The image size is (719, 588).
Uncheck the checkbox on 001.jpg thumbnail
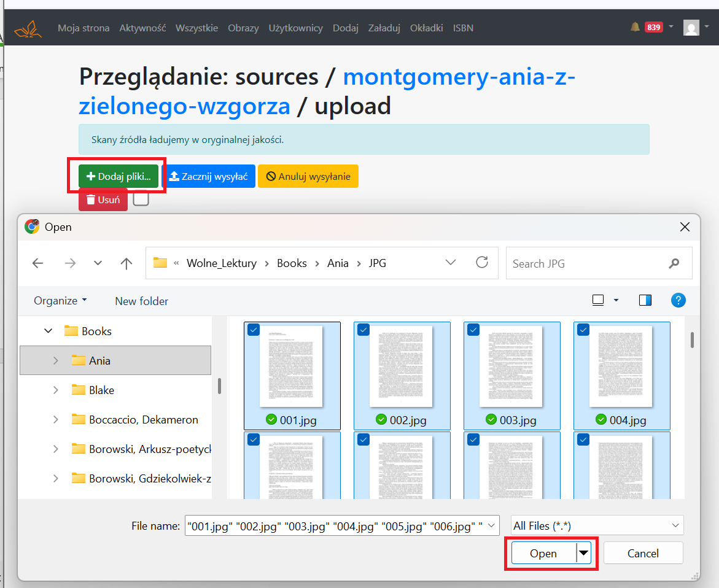point(254,330)
